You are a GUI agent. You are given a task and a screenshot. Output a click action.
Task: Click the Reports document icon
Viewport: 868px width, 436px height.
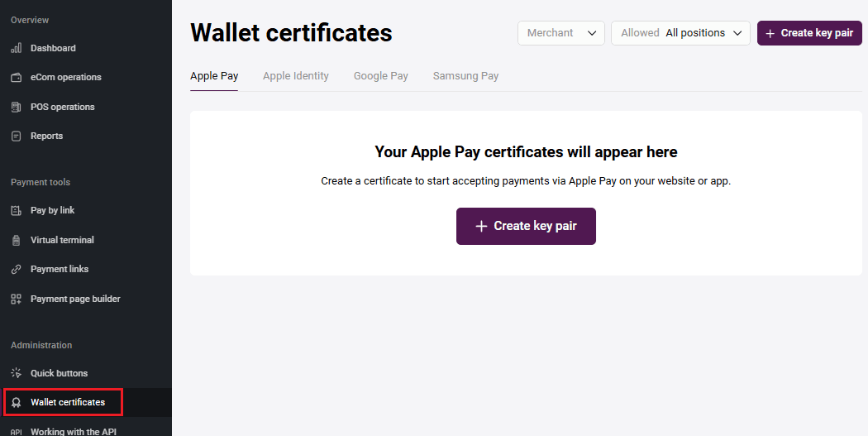pos(16,136)
